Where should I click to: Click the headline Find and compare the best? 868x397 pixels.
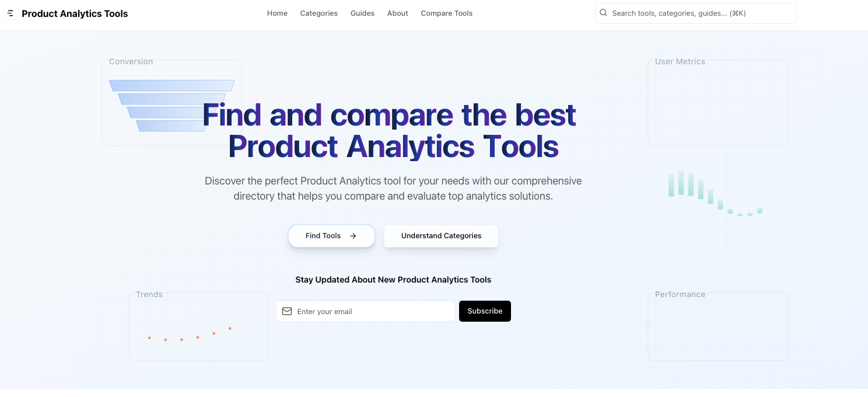point(389,115)
